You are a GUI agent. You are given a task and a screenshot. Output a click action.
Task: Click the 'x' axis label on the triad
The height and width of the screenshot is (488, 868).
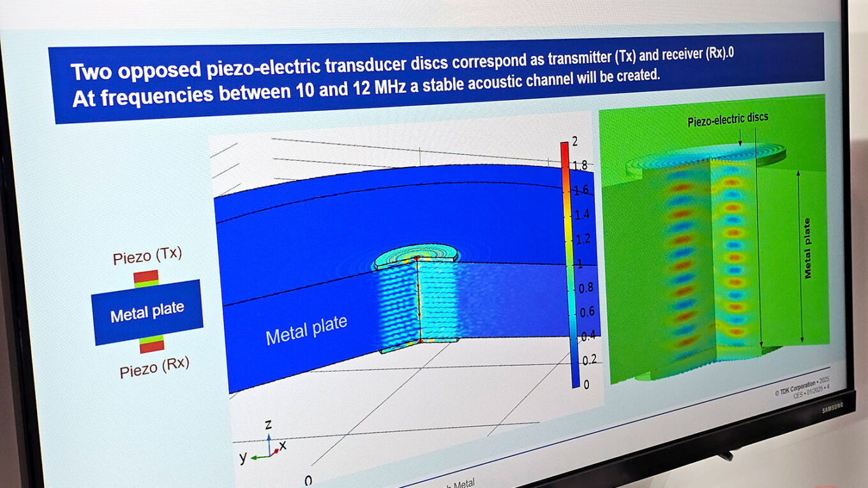click(x=283, y=445)
